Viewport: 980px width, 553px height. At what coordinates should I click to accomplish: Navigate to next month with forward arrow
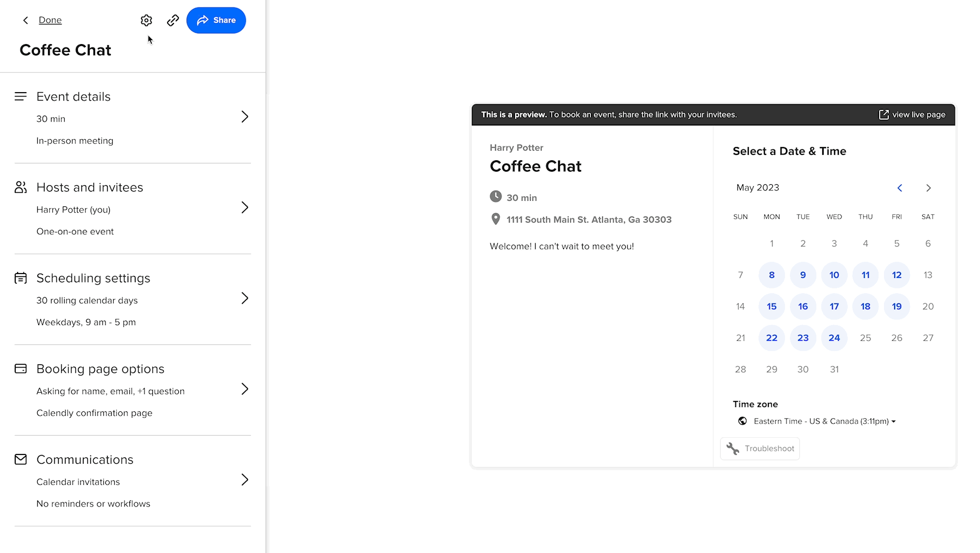tap(928, 188)
